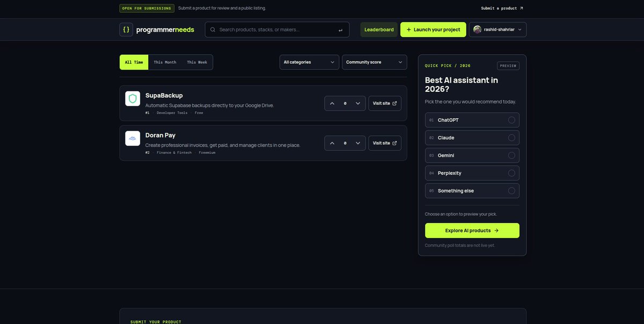This screenshot has height=324, width=644.
Task: Open the Doran Pay logo icon
Action: pyautogui.click(x=133, y=138)
